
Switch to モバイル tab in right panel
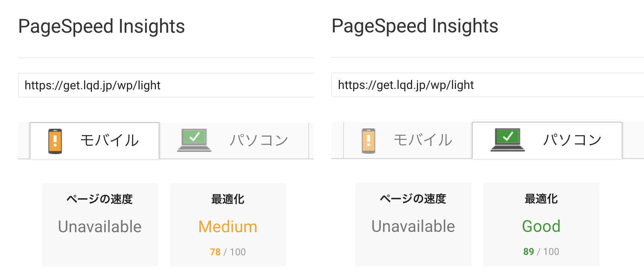tap(408, 140)
